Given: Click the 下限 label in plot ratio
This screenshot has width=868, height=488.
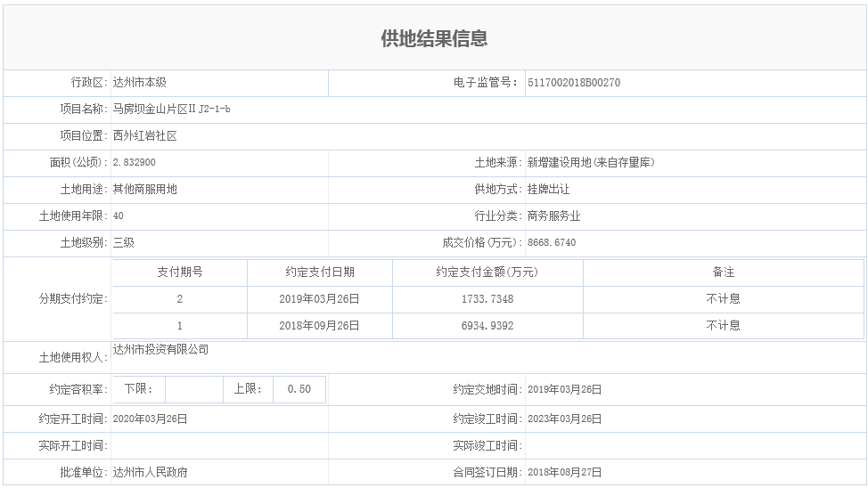Looking at the screenshot, I should coord(138,389).
